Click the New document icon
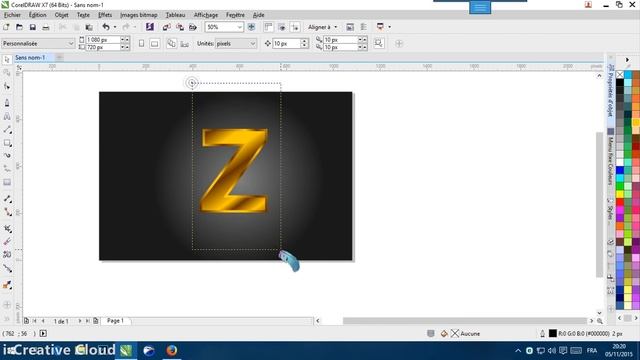The height and width of the screenshot is (360, 640). tap(6, 27)
